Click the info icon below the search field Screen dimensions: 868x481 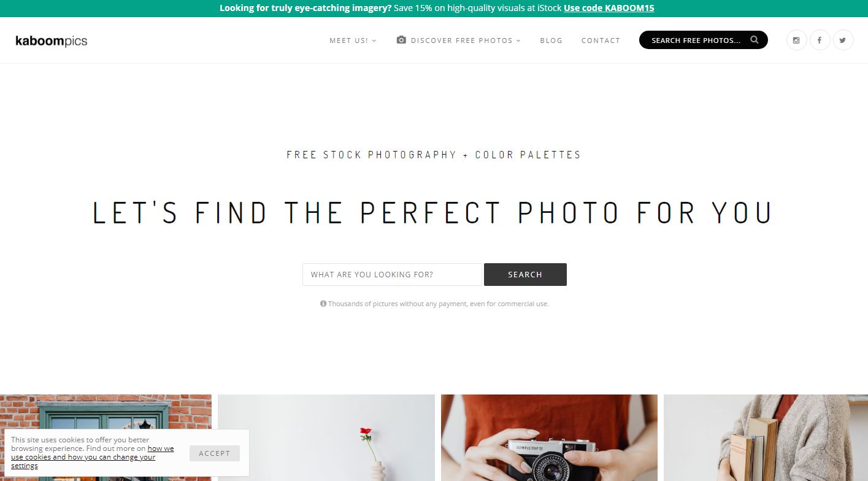pos(323,304)
